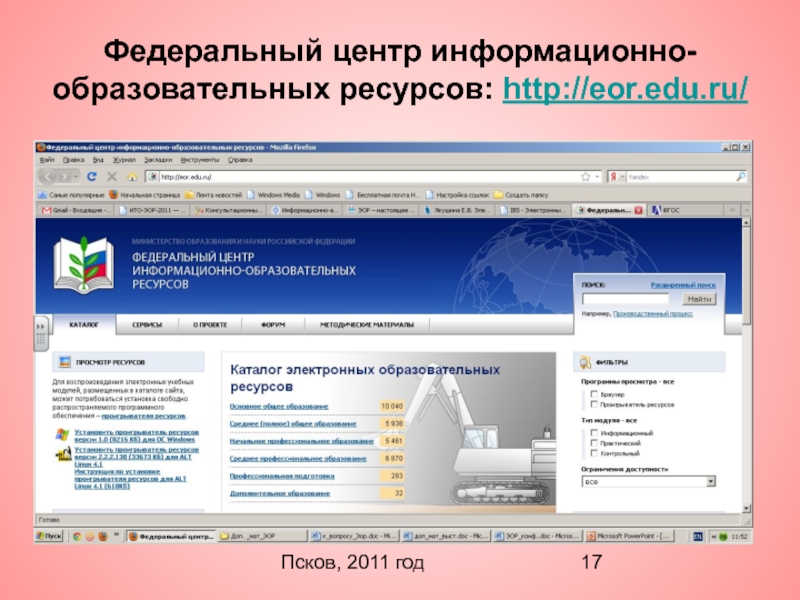Check the Информационный module type checkbox

point(594,433)
